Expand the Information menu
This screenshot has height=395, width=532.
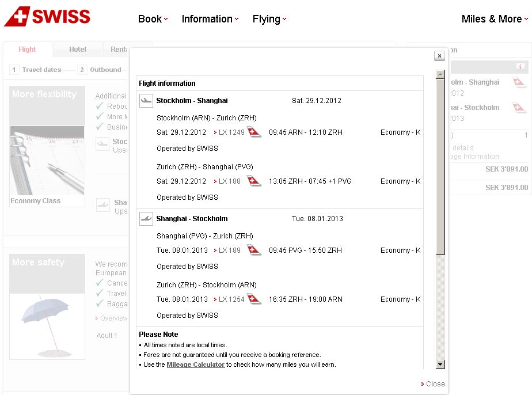pyautogui.click(x=210, y=19)
